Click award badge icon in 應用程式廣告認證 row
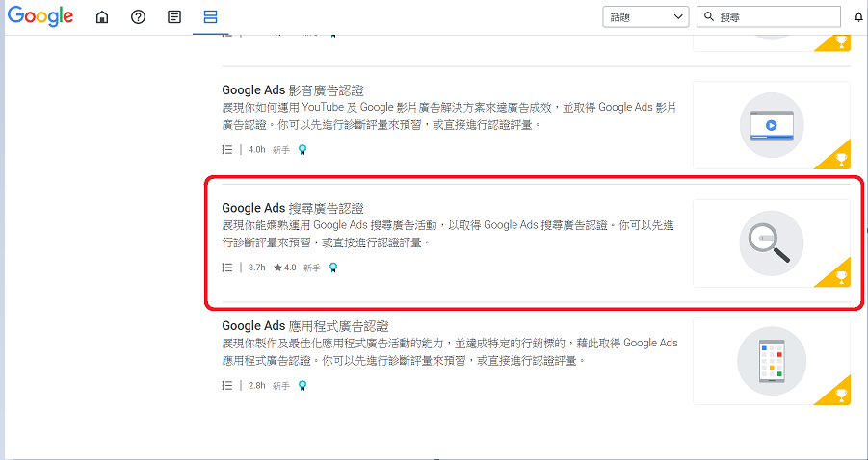Screen dimensions: 868x460 (302, 385)
